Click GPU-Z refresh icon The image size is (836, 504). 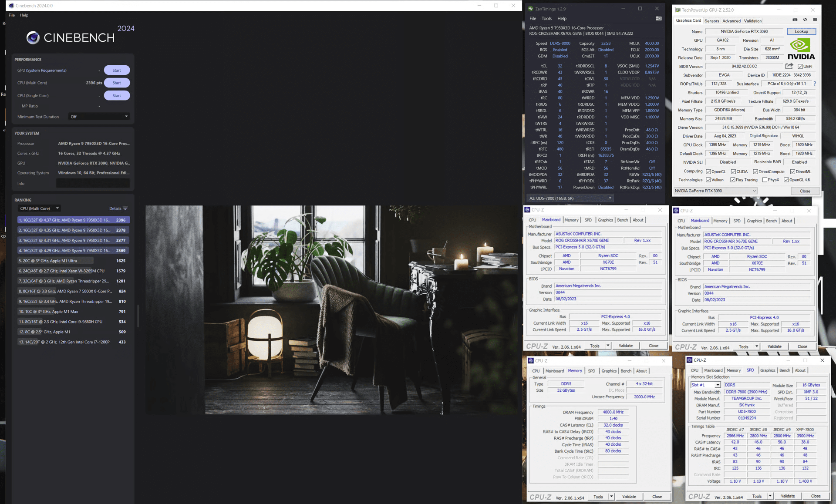point(805,20)
